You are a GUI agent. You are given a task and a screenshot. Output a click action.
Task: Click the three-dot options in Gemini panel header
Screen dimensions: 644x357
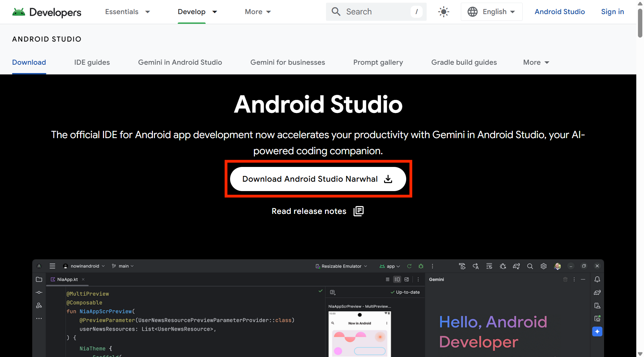pos(574,279)
